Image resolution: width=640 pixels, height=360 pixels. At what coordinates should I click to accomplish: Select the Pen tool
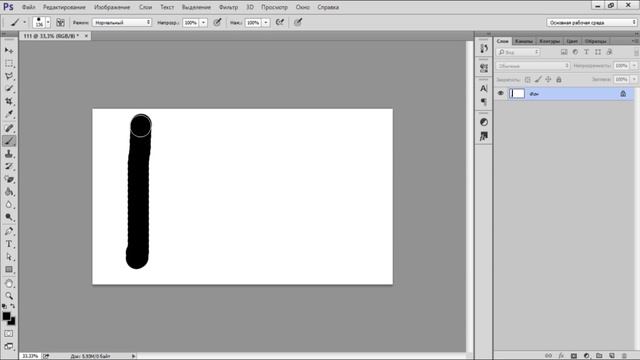coord(9,231)
